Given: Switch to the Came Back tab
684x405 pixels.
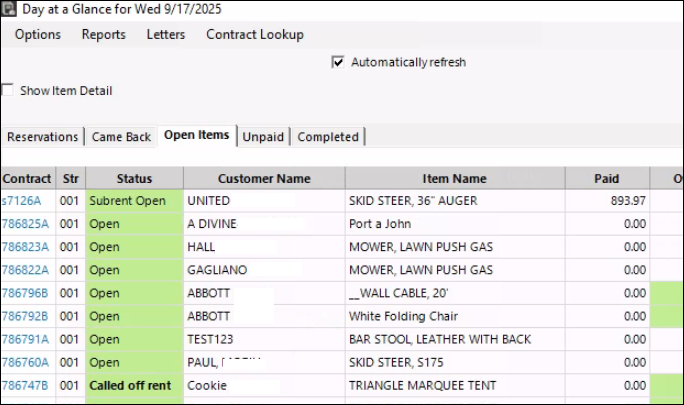Looking at the screenshot, I should tap(122, 137).
